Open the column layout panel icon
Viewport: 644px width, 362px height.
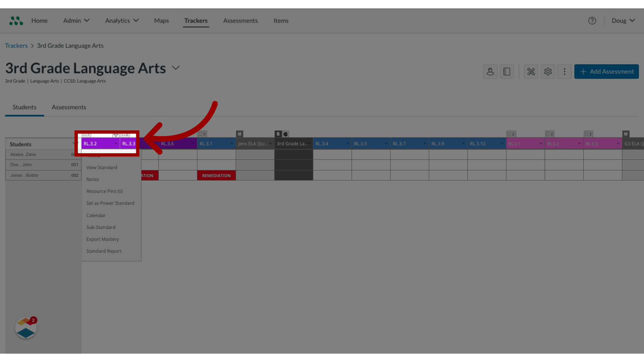(x=506, y=71)
